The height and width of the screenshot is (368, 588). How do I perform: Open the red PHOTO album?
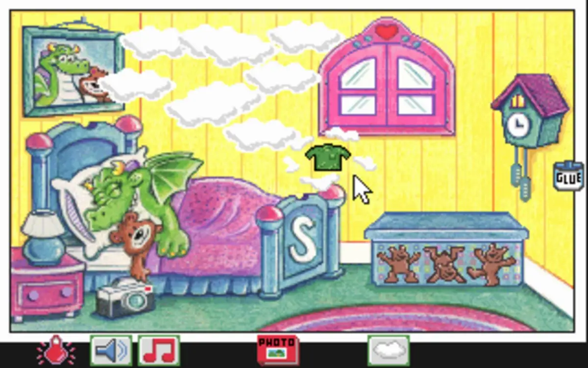[x=277, y=350]
